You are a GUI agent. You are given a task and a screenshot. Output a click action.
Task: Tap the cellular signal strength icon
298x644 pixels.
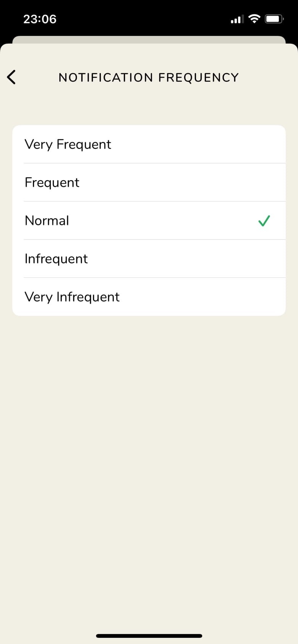click(x=237, y=19)
